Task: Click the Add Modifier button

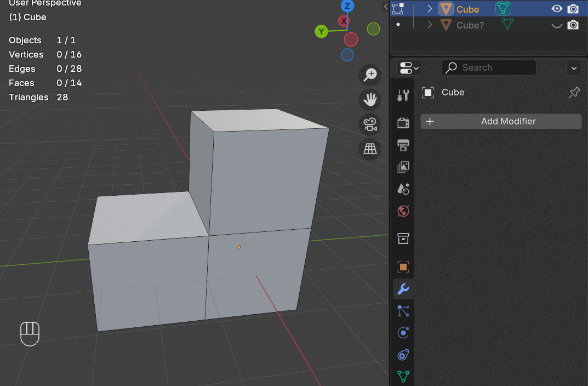Action: pos(500,121)
